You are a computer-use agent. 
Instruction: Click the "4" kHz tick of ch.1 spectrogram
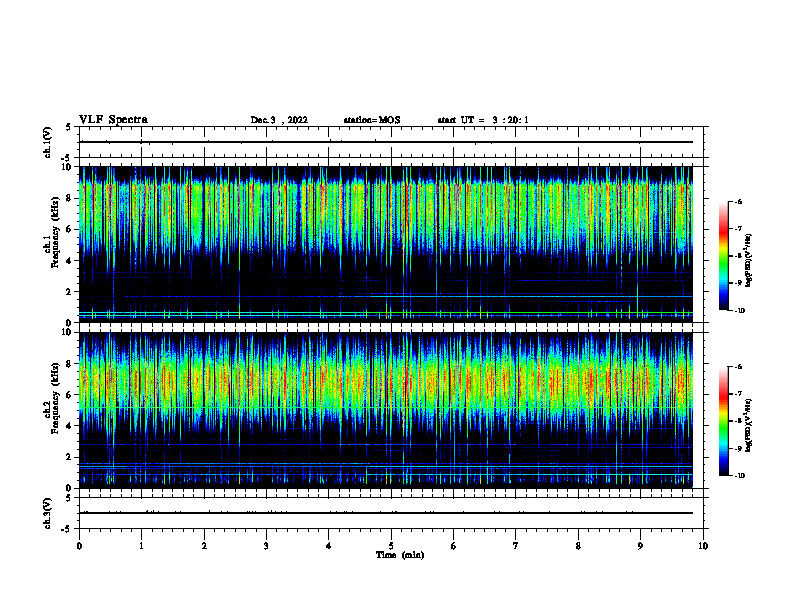point(70,261)
